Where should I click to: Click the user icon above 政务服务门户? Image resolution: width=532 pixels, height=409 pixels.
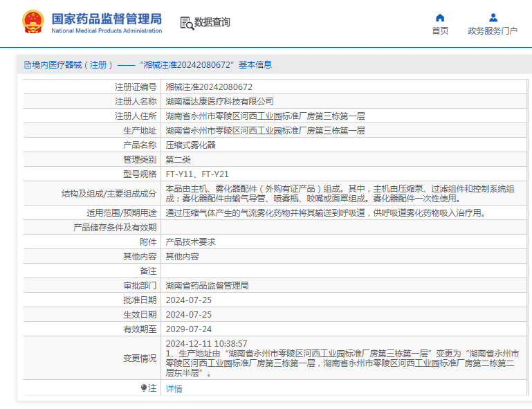pos(493,17)
